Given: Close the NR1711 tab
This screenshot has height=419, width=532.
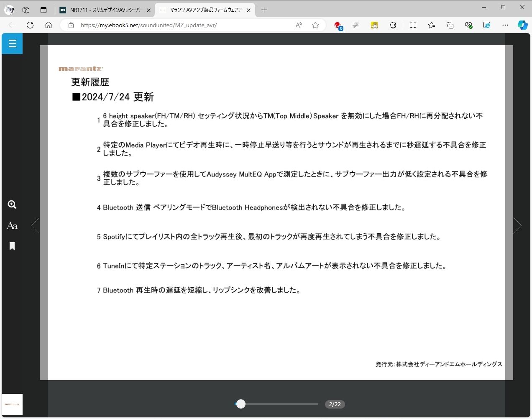Looking at the screenshot, I should coord(148,10).
